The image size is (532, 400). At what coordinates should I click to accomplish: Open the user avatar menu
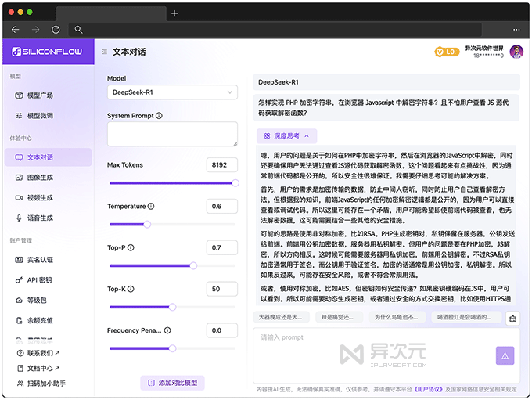(516, 52)
